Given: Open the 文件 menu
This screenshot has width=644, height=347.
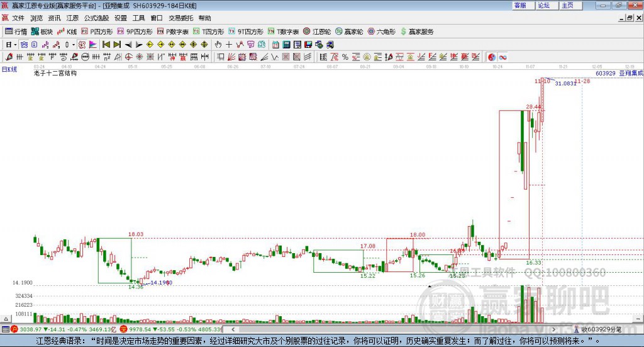Looking at the screenshot, I should click(18, 18).
